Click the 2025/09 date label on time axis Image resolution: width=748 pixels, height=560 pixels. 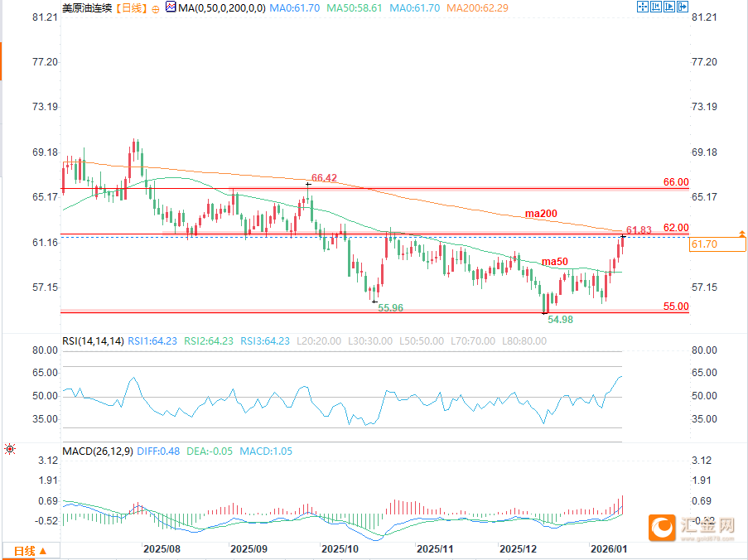coord(249,549)
